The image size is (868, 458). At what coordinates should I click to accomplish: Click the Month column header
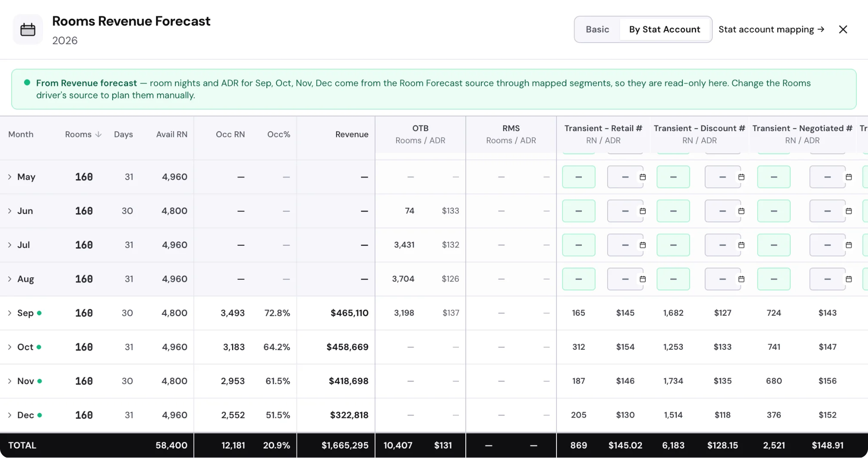click(x=21, y=134)
